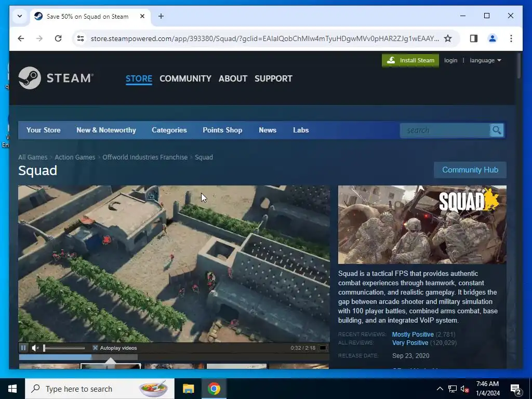
Task: Open the Community Hub
Action: [470, 170]
